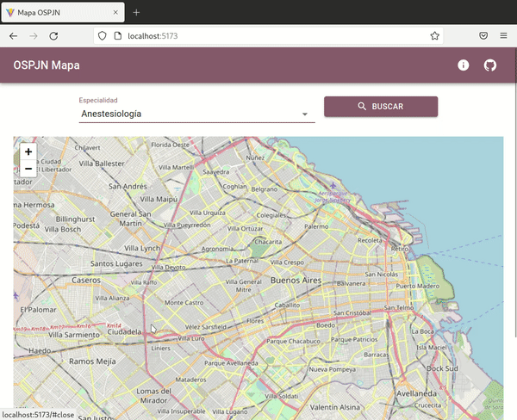The image size is (517, 420).
Task: Click the Palermo label on map
Action: pos(316,226)
